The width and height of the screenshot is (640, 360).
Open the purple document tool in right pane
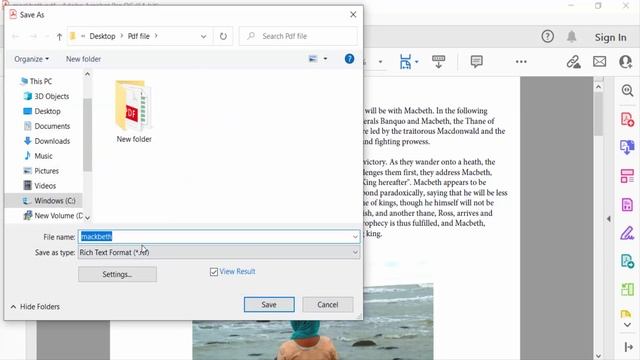627,204
